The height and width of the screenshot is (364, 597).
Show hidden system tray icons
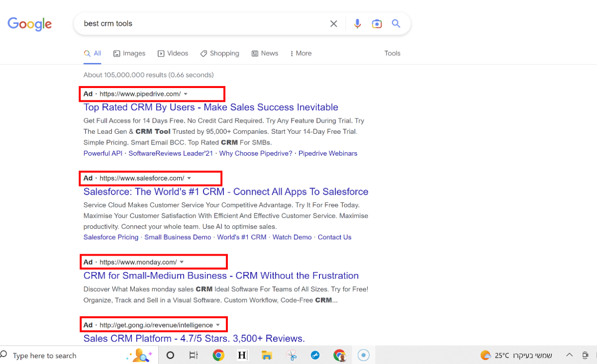[570, 355]
